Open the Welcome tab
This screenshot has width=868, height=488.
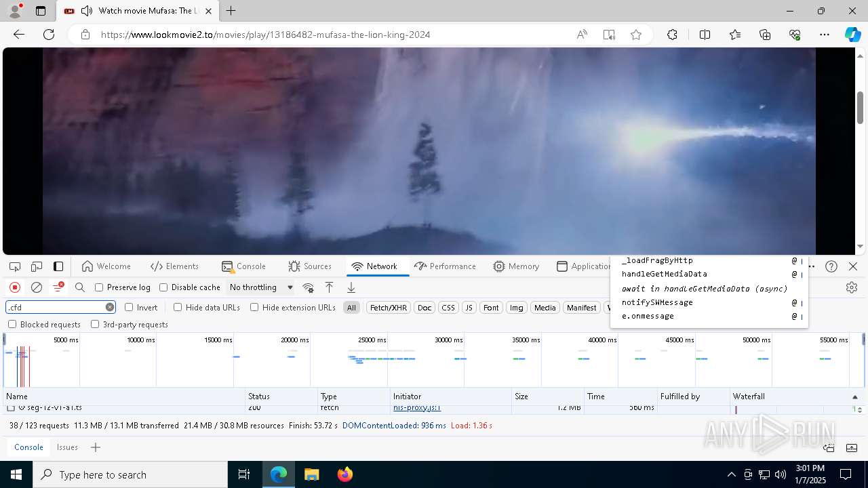tap(106, 266)
